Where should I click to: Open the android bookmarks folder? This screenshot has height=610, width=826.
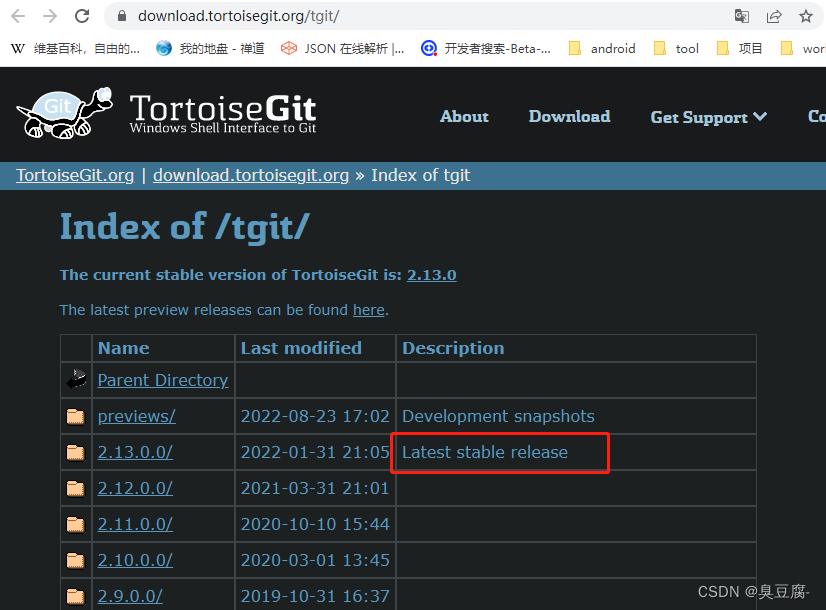coord(602,48)
